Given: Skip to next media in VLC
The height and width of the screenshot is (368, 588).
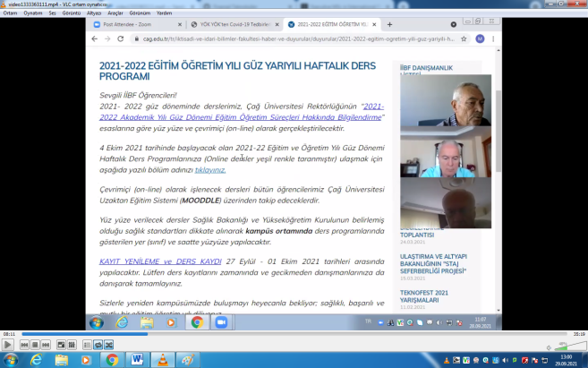Looking at the screenshot, I should pyautogui.click(x=46, y=345).
